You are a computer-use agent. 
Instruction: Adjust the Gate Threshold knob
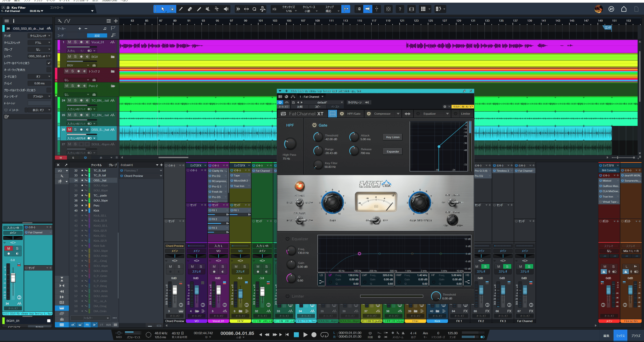tap(318, 137)
